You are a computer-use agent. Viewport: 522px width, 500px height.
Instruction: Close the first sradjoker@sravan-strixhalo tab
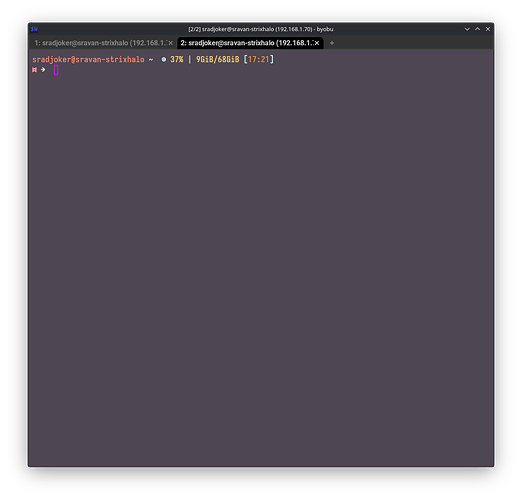click(170, 43)
